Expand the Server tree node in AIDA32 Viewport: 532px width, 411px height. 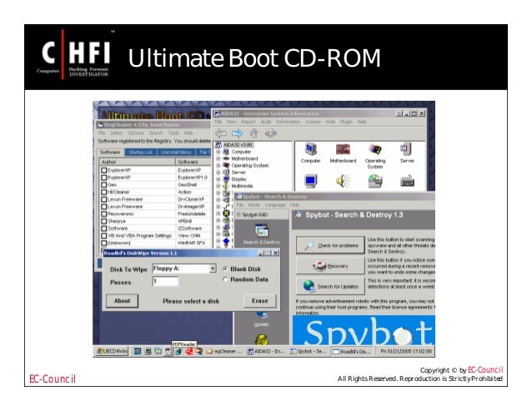[218, 173]
